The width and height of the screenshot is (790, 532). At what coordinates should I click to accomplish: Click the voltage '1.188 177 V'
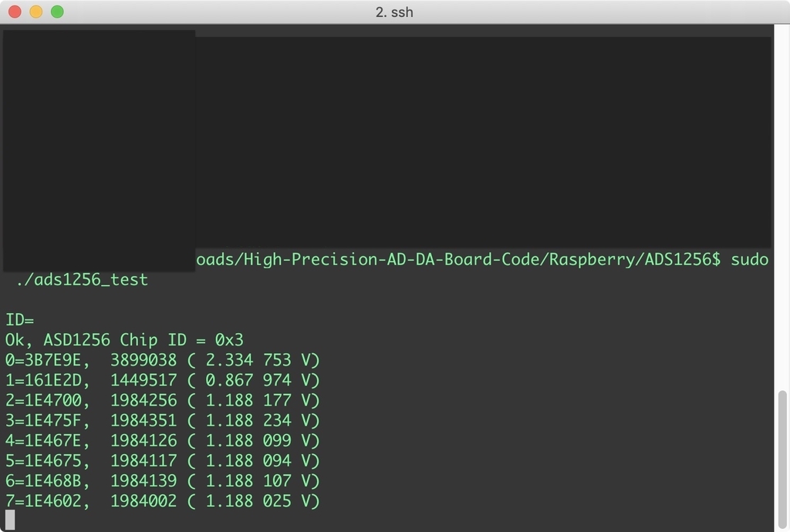tap(258, 400)
